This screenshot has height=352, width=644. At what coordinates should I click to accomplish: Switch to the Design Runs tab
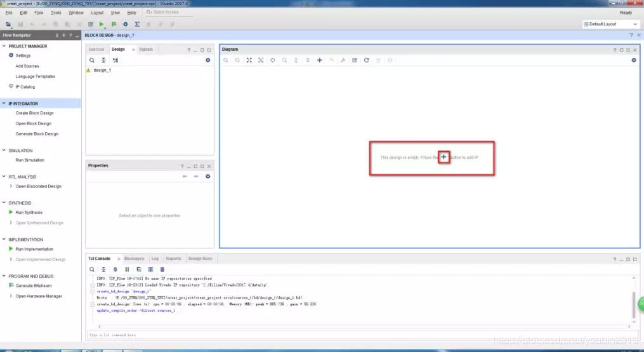[x=200, y=259]
